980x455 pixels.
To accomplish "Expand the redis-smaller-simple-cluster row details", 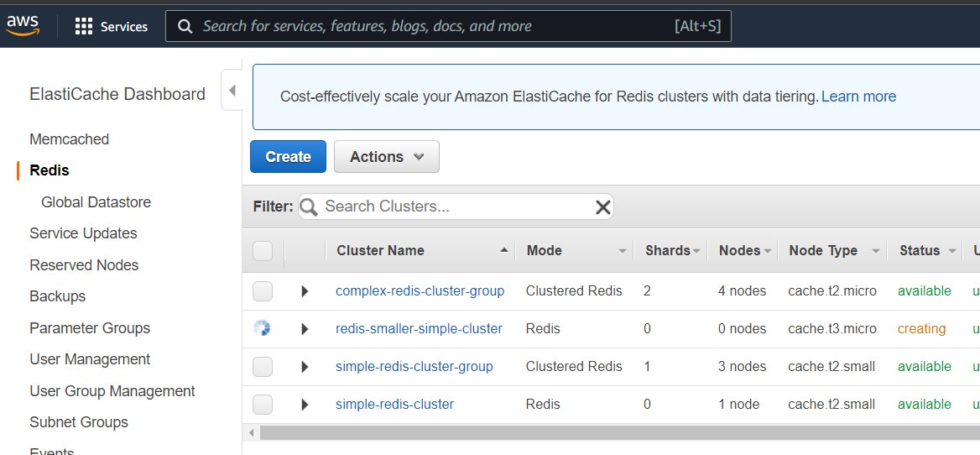I will click(305, 329).
